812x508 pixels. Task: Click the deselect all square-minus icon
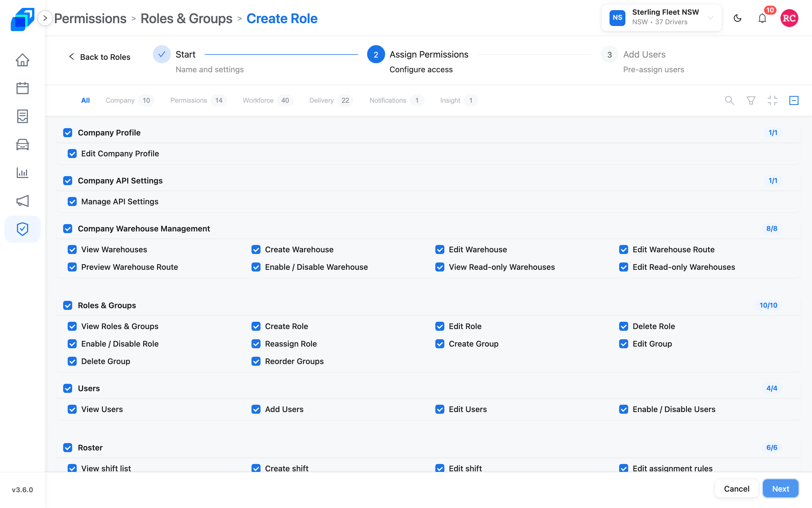(794, 100)
